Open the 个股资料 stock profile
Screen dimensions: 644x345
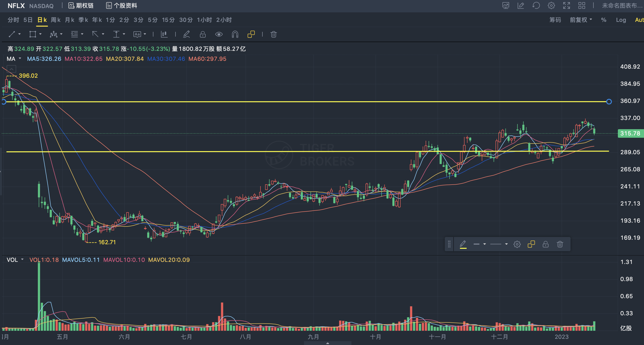coord(122,5)
